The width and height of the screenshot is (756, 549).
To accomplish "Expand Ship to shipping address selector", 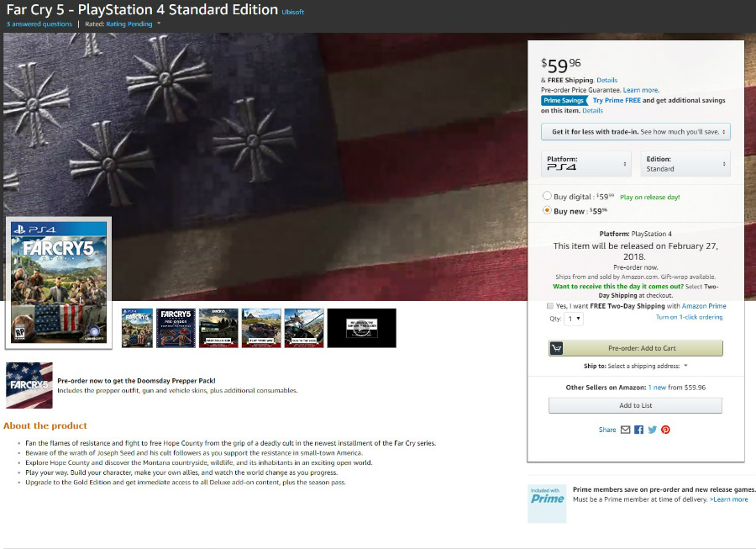I will 636,367.
